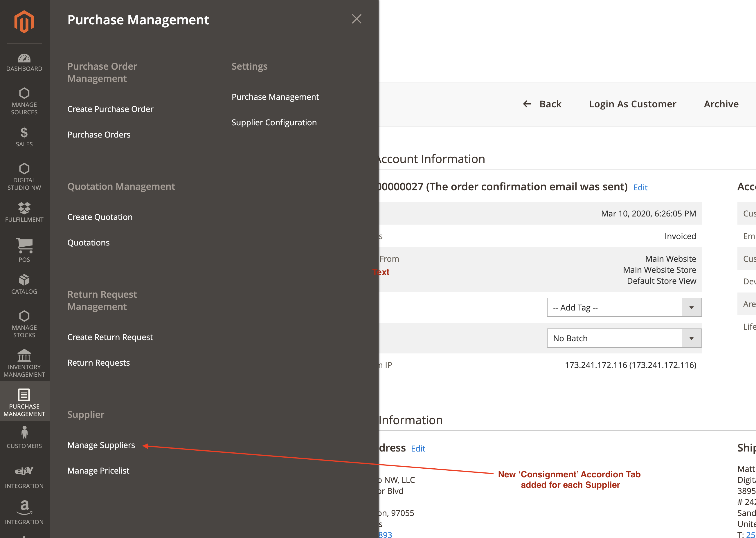This screenshot has width=756, height=538.
Task: Click the Edit link beside order number
Action: pos(640,187)
